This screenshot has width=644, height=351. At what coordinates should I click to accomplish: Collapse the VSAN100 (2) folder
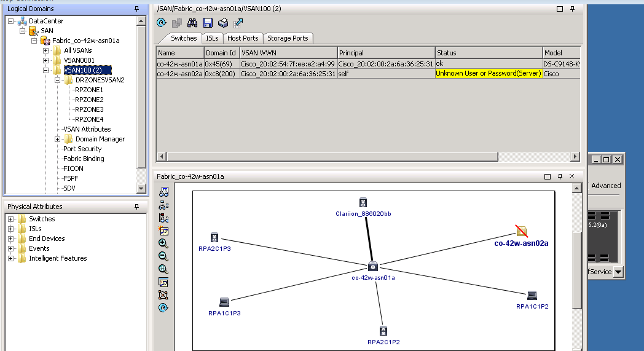[x=46, y=70]
